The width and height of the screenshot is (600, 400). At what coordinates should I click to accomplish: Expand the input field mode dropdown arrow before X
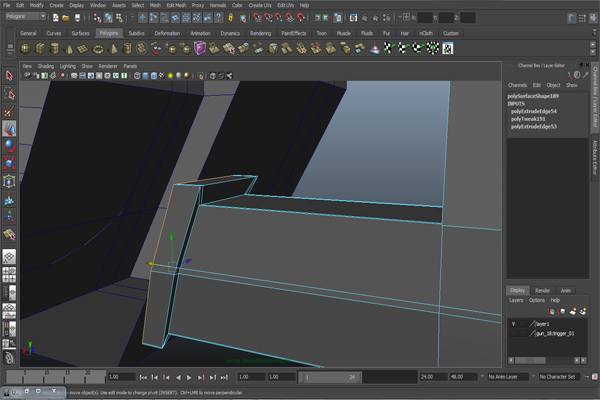point(400,17)
